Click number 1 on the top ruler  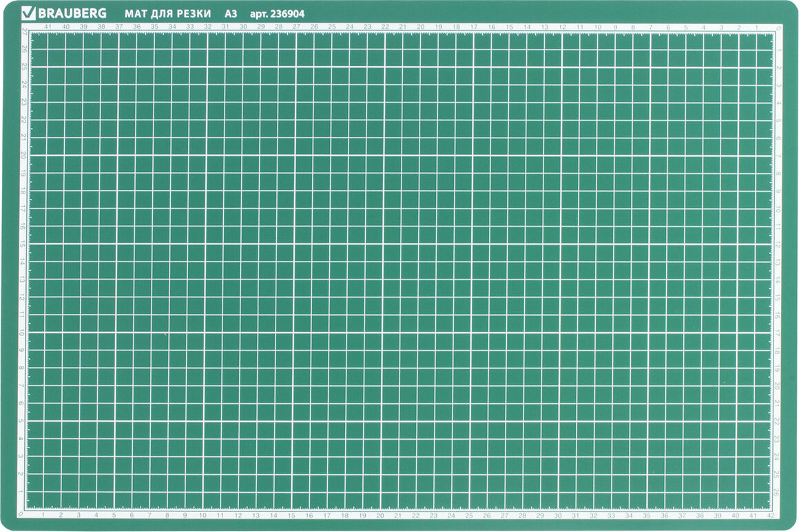pyautogui.click(x=757, y=27)
